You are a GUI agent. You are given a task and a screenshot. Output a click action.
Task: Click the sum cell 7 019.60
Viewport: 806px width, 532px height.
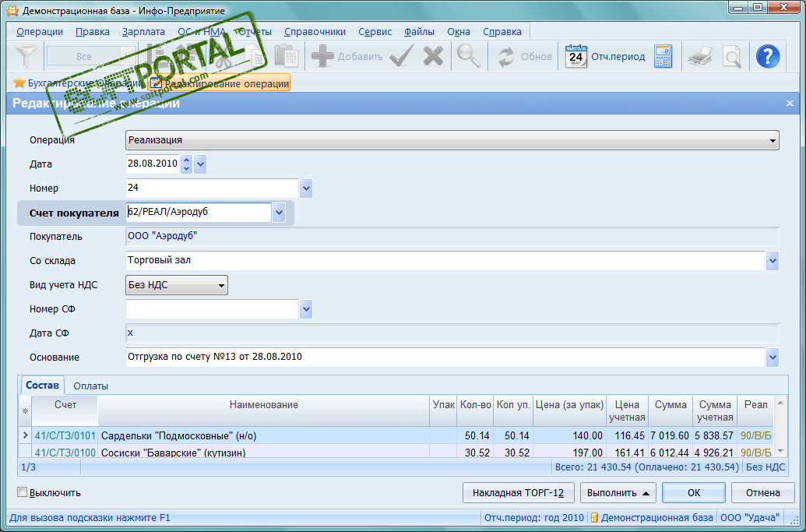tap(670, 436)
